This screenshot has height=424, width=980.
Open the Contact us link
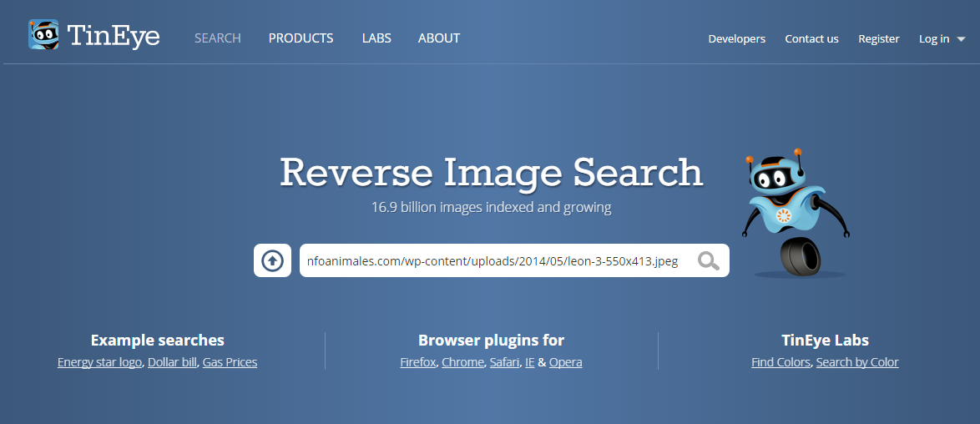812,38
